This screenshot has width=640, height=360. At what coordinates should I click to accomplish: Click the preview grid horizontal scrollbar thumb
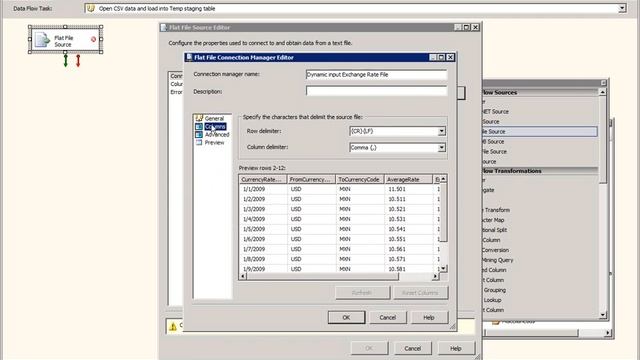pos(322,277)
